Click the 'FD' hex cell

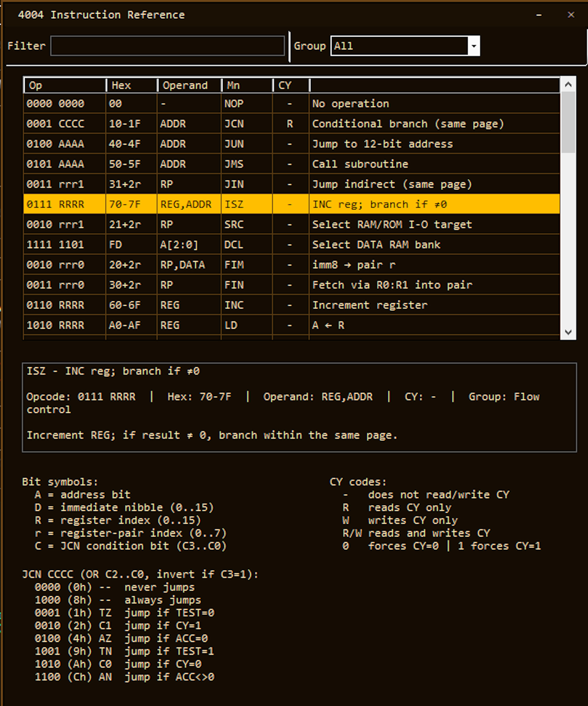coord(131,244)
